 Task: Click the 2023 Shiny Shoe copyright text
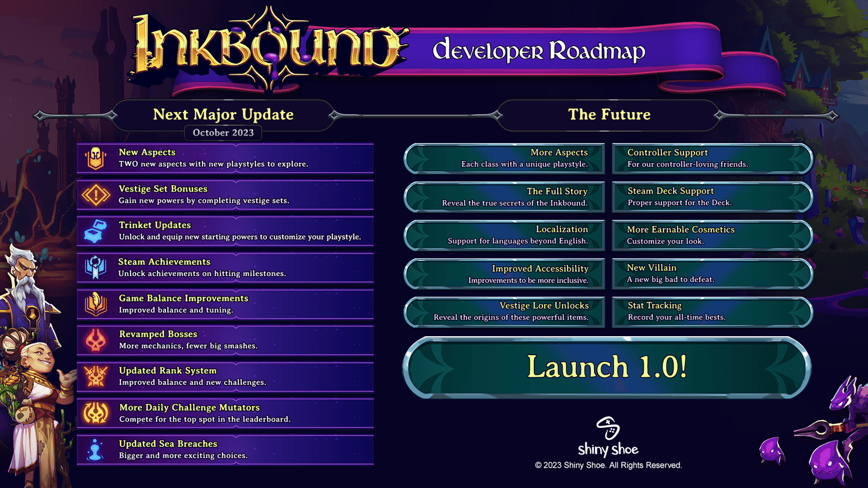click(608, 465)
